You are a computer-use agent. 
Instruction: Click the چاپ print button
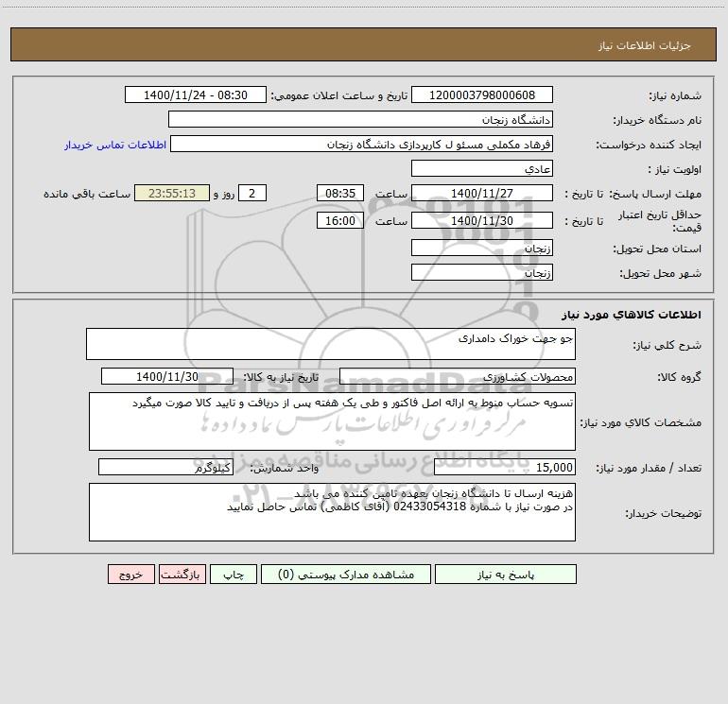pyautogui.click(x=234, y=574)
